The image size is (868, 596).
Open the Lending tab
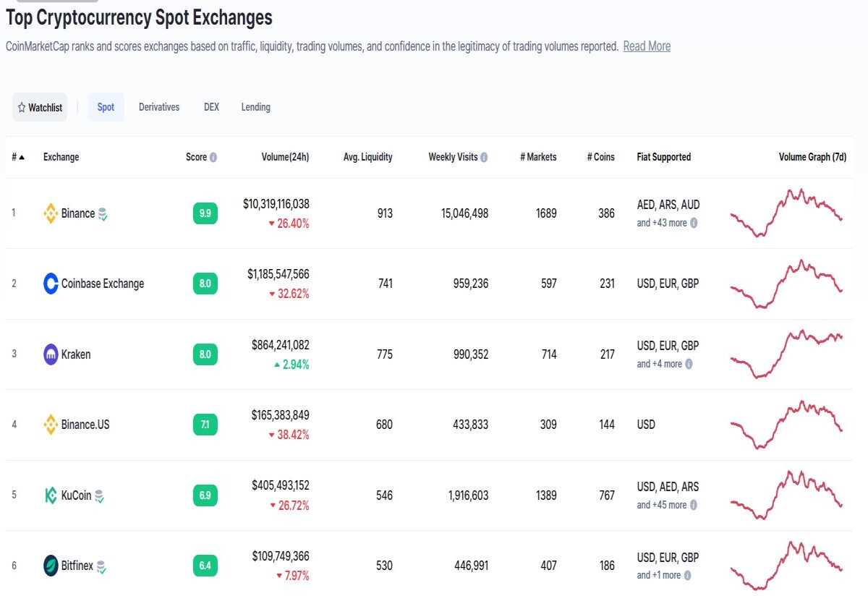[256, 107]
